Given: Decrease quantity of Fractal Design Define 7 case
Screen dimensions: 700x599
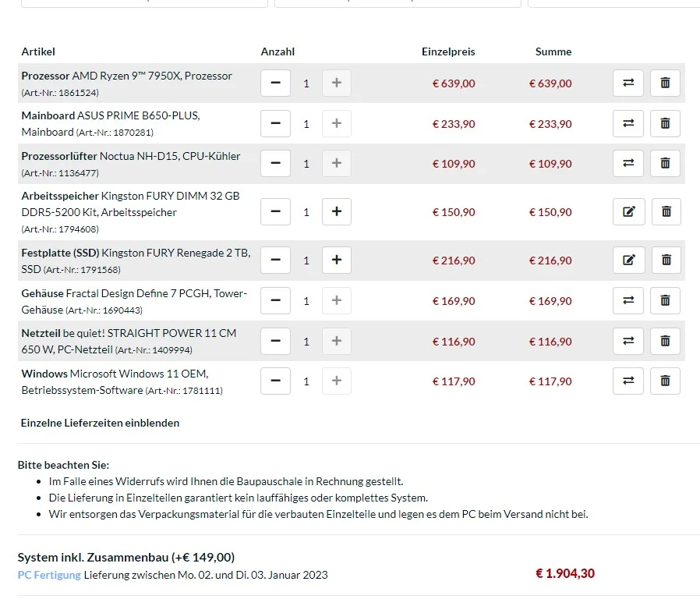Looking at the screenshot, I should click(275, 300).
